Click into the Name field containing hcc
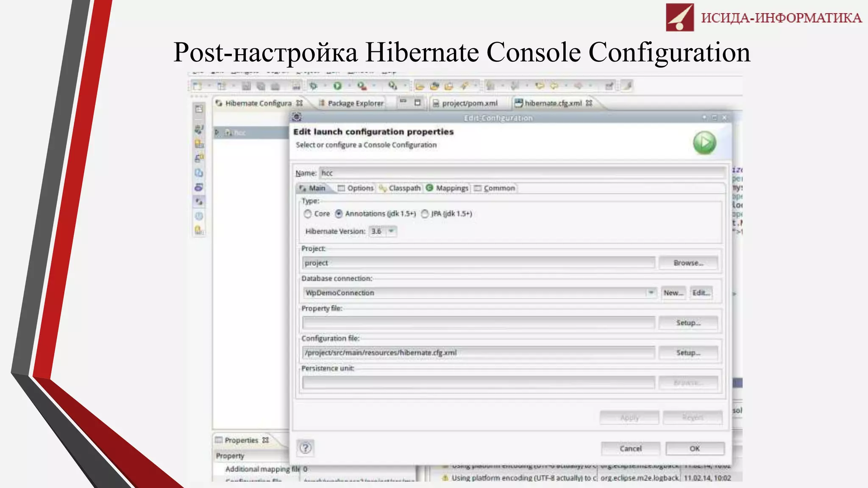This screenshot has height=488, width=868. [522, 173]
